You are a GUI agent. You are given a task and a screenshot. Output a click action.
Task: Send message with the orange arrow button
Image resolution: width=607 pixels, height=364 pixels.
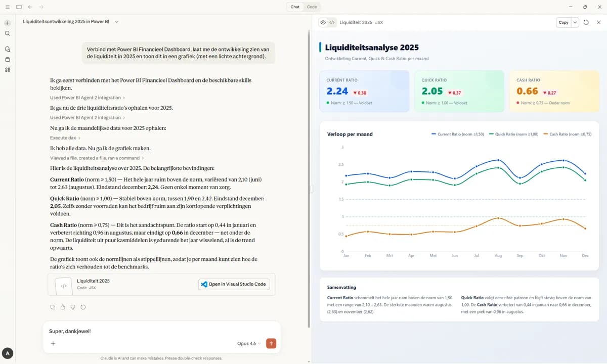tap(271, 343)
